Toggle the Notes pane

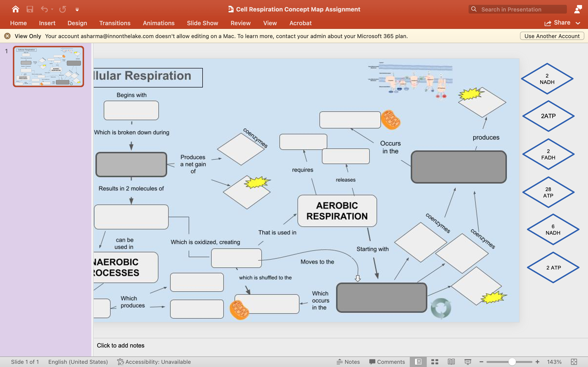[x=348, y=361]
